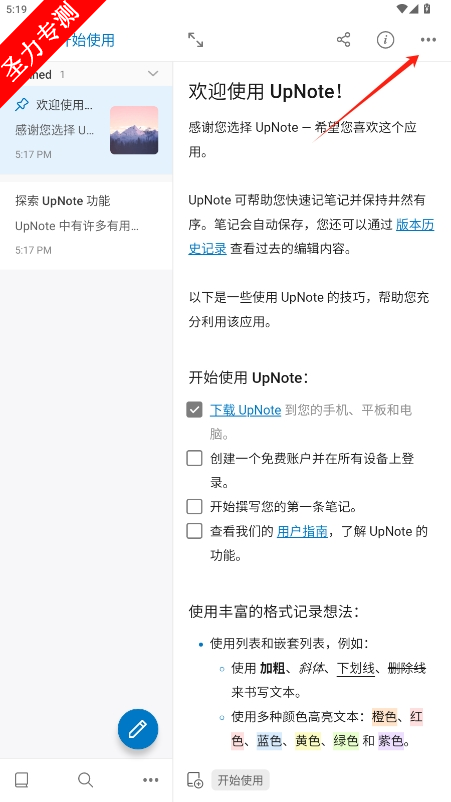The height and width of the screenshot is (802, 451).
Task: Click the 开始使用 notebook tag
Action: point(240,780)
